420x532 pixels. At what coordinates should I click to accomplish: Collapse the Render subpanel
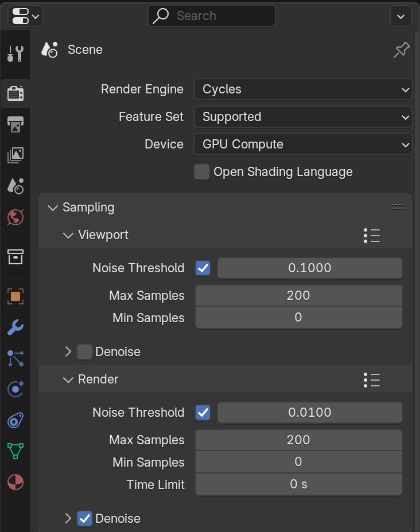point(68,380)
